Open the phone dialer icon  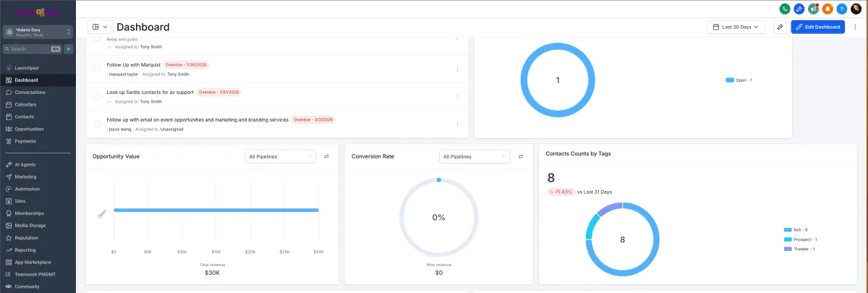785,9
